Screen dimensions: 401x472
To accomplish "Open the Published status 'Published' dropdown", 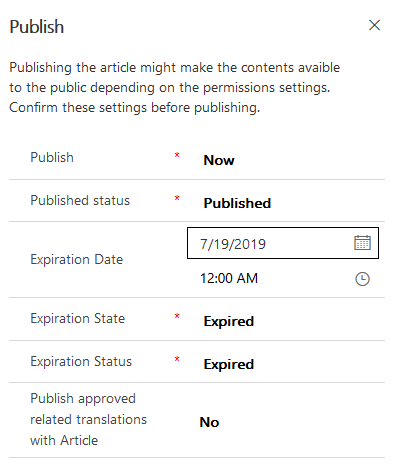I will coord(237,203).
